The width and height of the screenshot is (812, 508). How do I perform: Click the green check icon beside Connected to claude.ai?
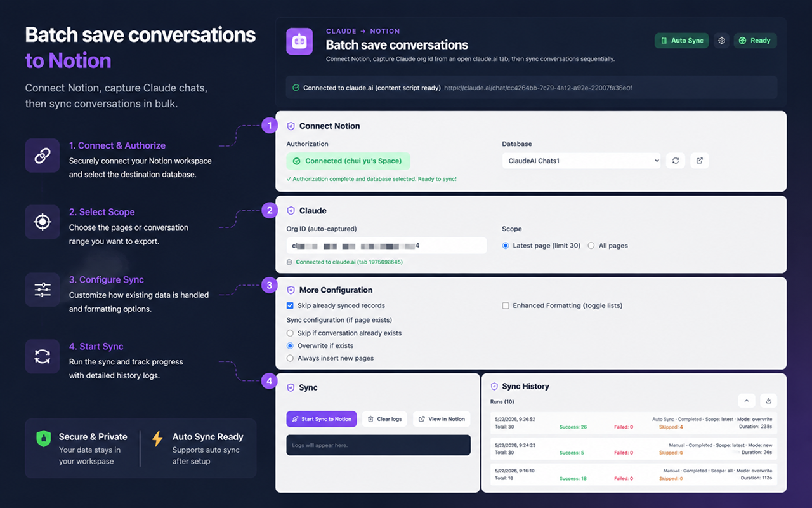point(296,88)
